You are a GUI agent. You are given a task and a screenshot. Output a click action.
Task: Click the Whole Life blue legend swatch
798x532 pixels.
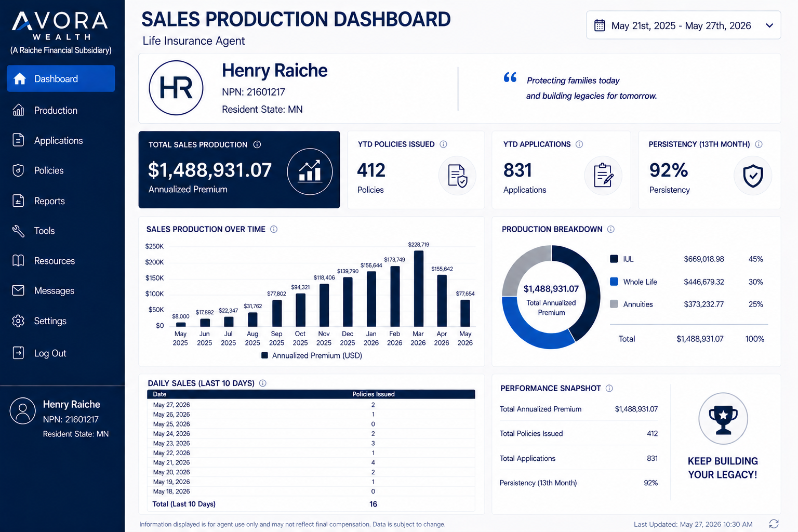coord(614,282)
